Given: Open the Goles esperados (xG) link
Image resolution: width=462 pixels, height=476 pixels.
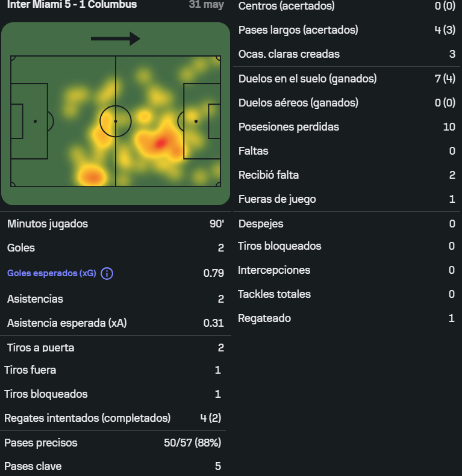Looking at the screenshot, I should (x=52, y=273).
